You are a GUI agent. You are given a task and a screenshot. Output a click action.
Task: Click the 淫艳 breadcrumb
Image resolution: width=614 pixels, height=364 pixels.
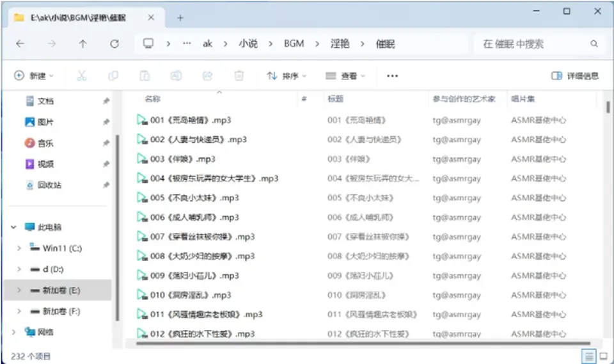(x=340, y=44)
